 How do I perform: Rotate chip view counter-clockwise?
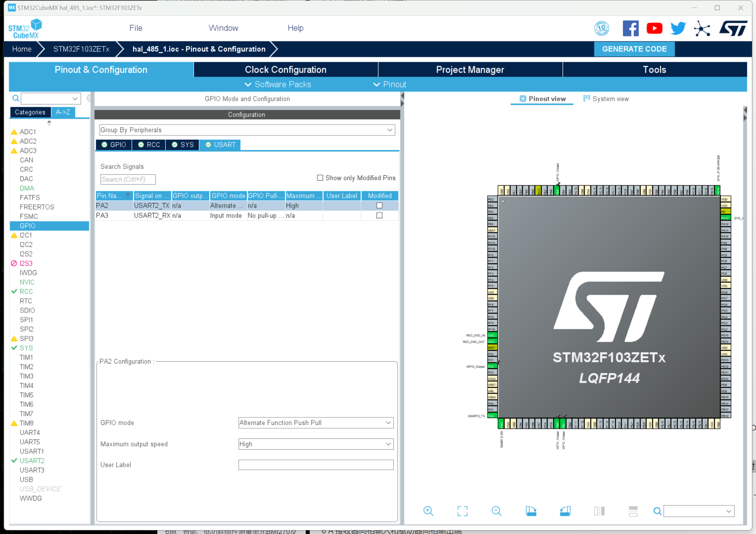click(x=565, y=511)
